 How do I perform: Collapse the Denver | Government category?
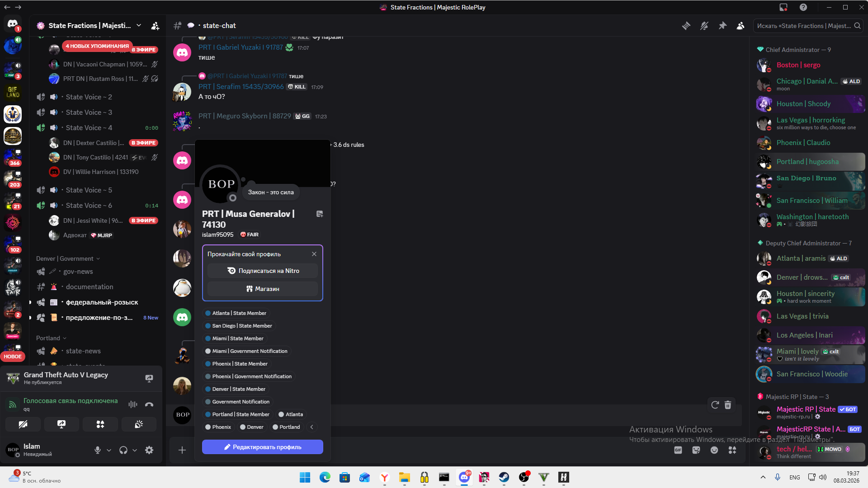tap(68, 258)
